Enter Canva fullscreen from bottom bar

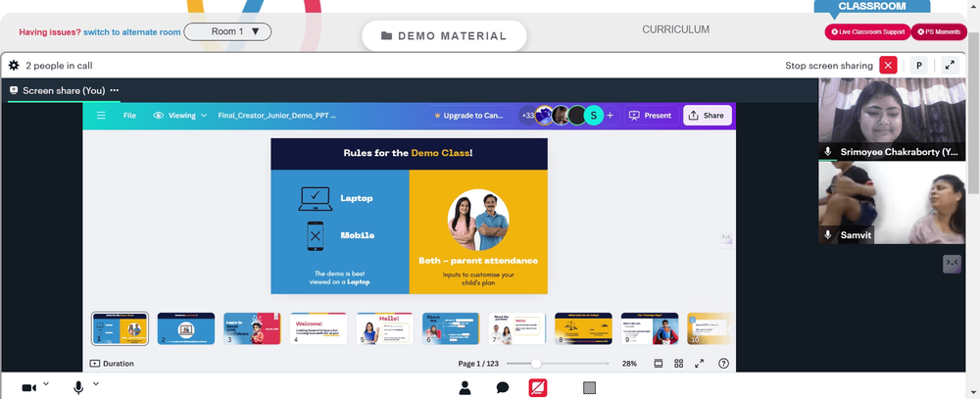700,364
